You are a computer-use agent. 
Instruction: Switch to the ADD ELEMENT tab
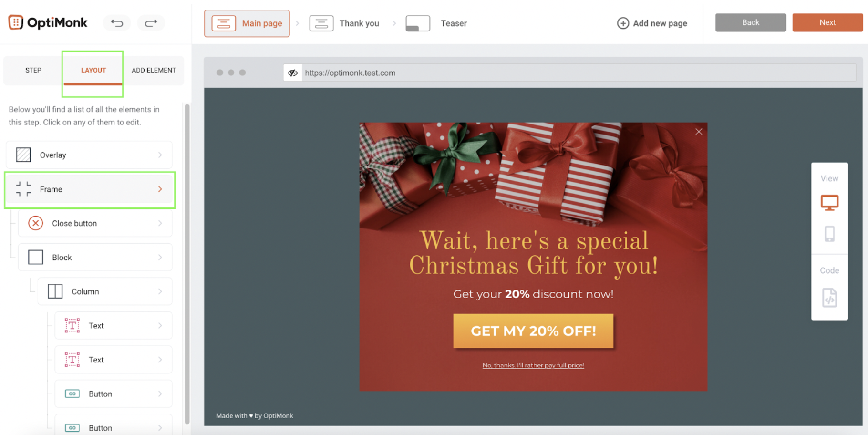click(154, 70)
